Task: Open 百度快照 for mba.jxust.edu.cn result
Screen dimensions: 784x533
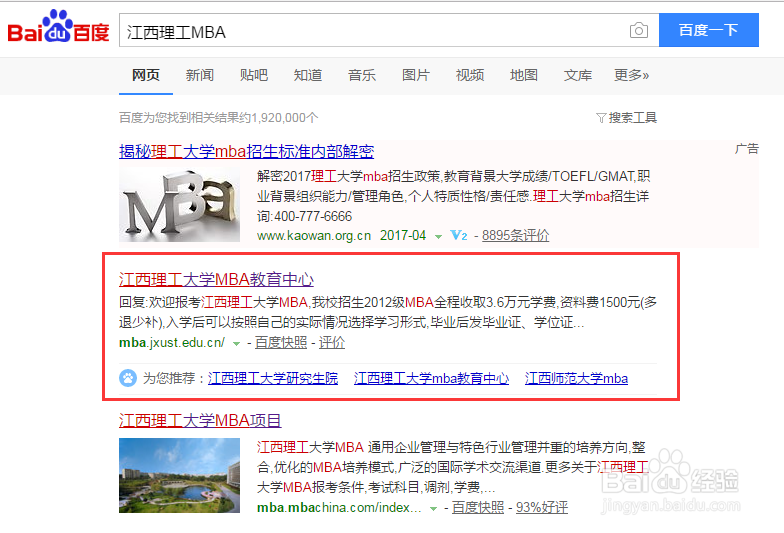Action: tap(281, 343)
